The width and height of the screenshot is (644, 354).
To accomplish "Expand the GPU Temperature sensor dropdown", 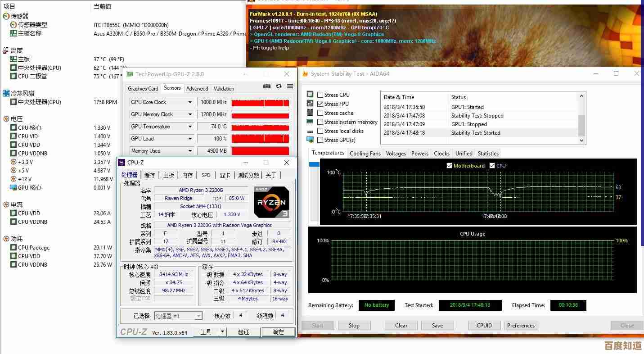I will (x=190, y=127).
